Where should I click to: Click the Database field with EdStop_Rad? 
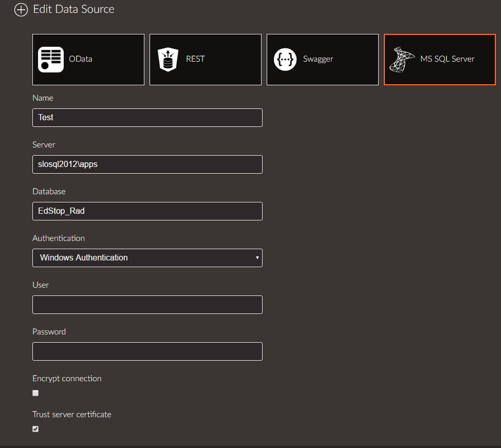tap(147, 211)
